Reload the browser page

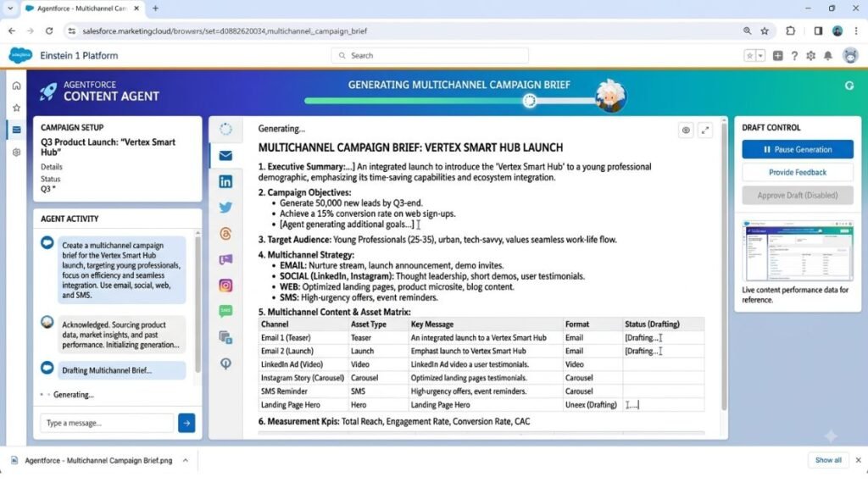point(49,31)
